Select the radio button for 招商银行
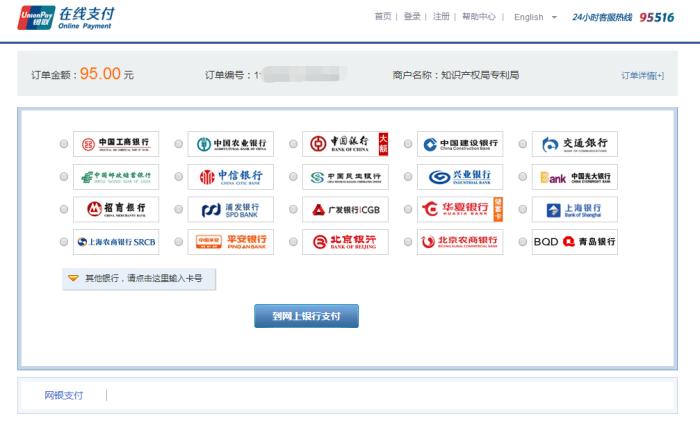Image resolution: width=700 pixels, height=421 pixels. [64, 209]
